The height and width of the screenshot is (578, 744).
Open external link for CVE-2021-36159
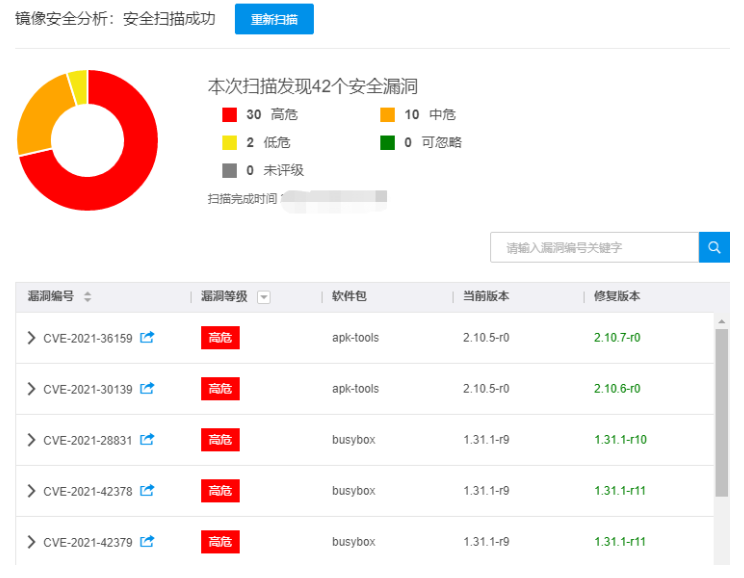147,337
